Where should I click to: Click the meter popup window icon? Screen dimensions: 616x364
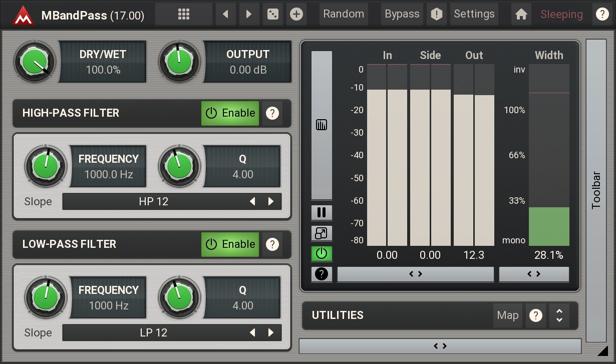tap(322, 233)
